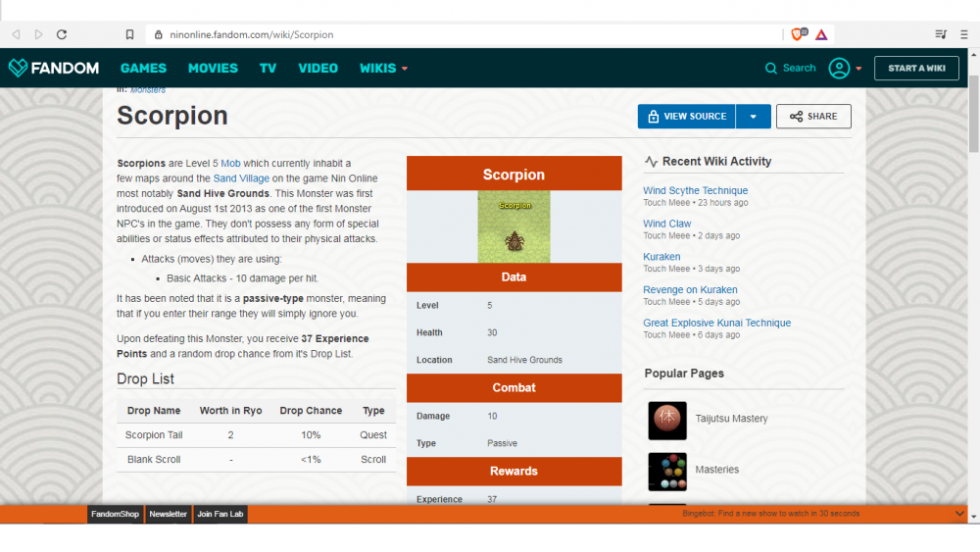Click the Scorpion infobox image
This screenshot has width=980, height=552.
(514, 226)
